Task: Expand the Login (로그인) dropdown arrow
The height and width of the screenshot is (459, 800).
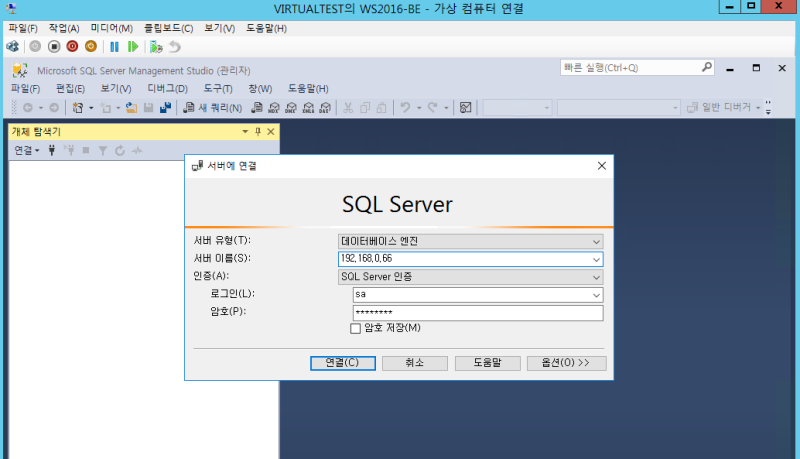Action: 596,295
